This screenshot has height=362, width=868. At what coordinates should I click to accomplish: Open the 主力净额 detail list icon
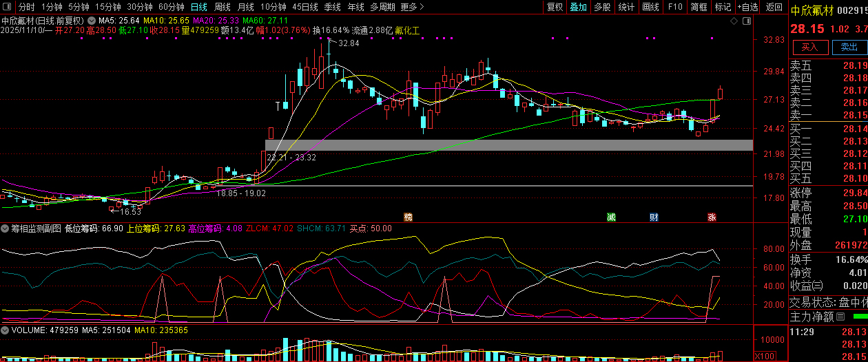840,317
